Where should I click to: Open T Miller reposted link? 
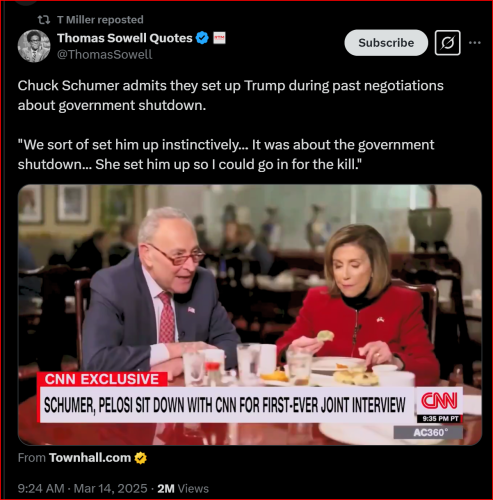[100, 20]
